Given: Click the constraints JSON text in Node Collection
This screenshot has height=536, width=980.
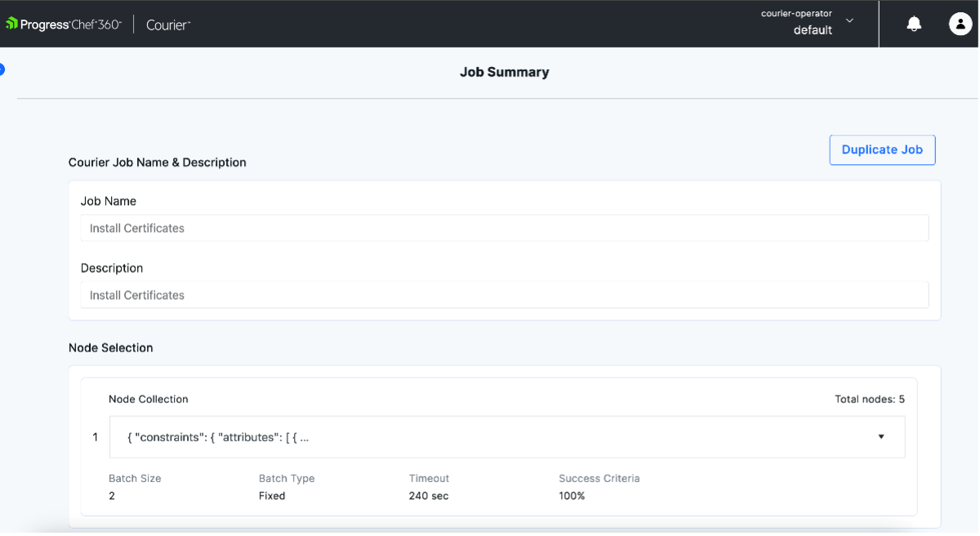Looking at the screenshot, I should click(x=218, y=437).
